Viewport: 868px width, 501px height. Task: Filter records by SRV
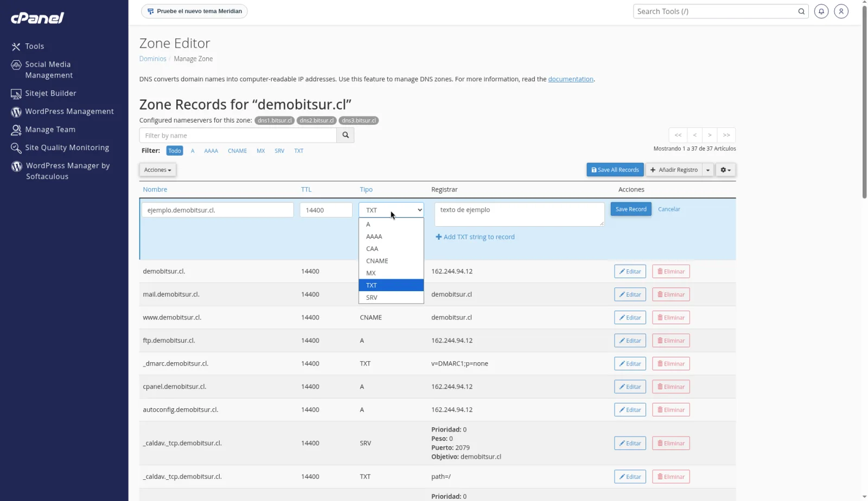[x=279, y=151]
